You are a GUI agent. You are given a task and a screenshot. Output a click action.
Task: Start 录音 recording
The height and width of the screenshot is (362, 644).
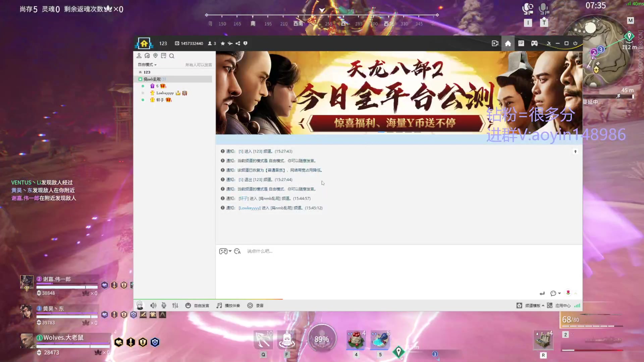(x=255, y=305)
